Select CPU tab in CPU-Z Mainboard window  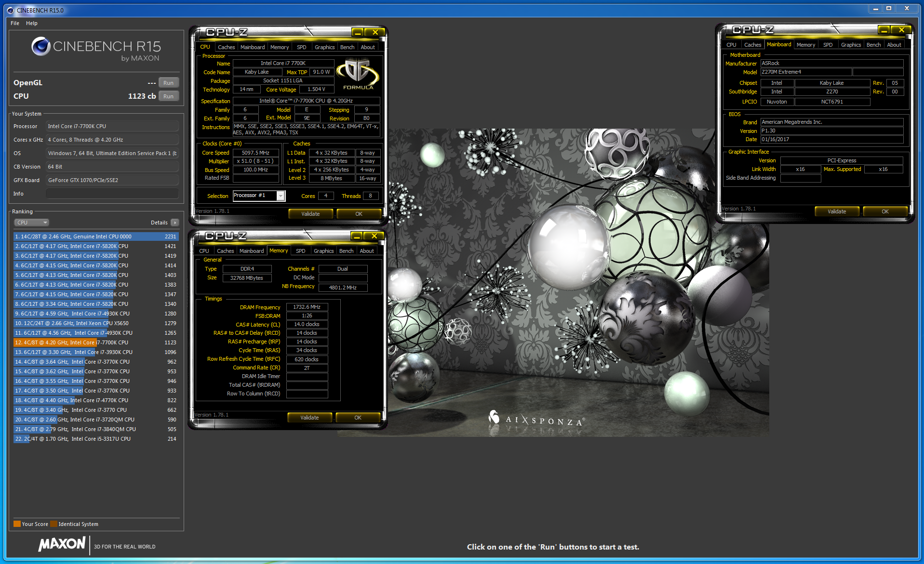731,45
